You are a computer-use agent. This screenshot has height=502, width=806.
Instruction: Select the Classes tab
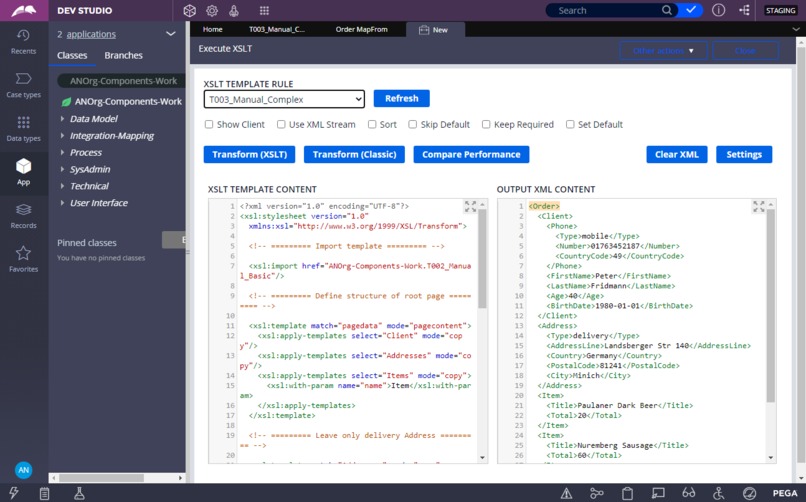click(72, 55)
